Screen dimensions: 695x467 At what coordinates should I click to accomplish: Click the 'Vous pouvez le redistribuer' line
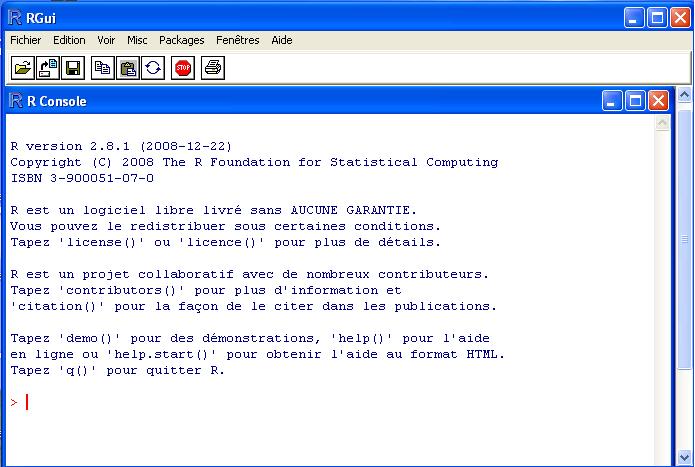pos(225,226)
